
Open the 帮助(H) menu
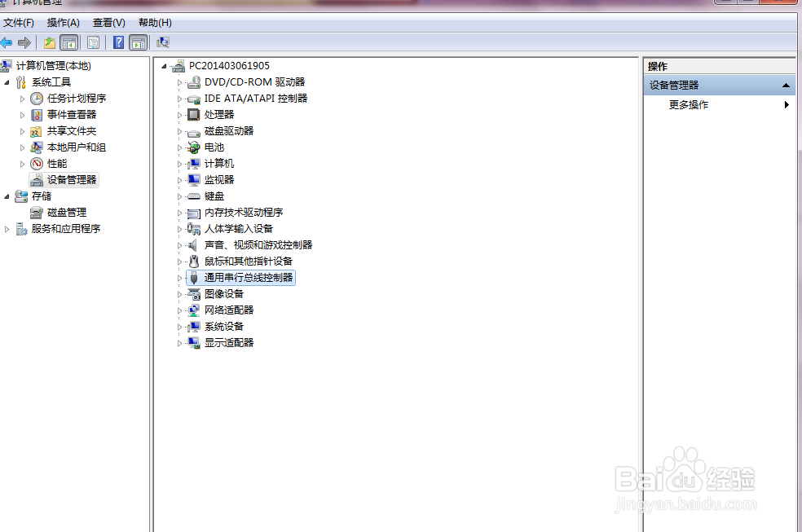(x=155, y=23)
